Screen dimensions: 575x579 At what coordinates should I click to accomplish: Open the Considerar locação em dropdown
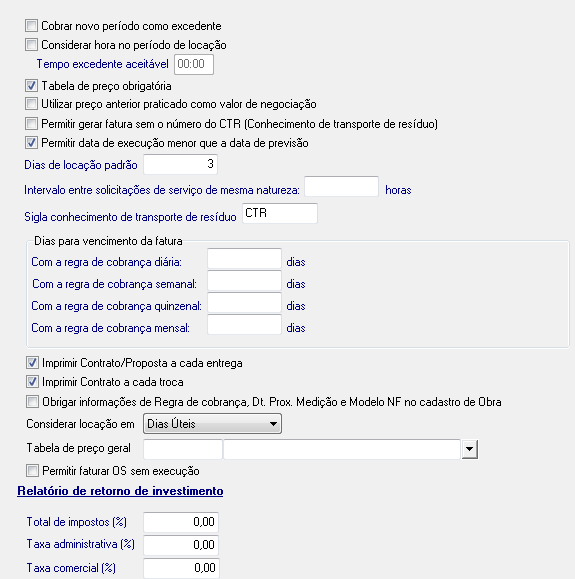point(212,424)
